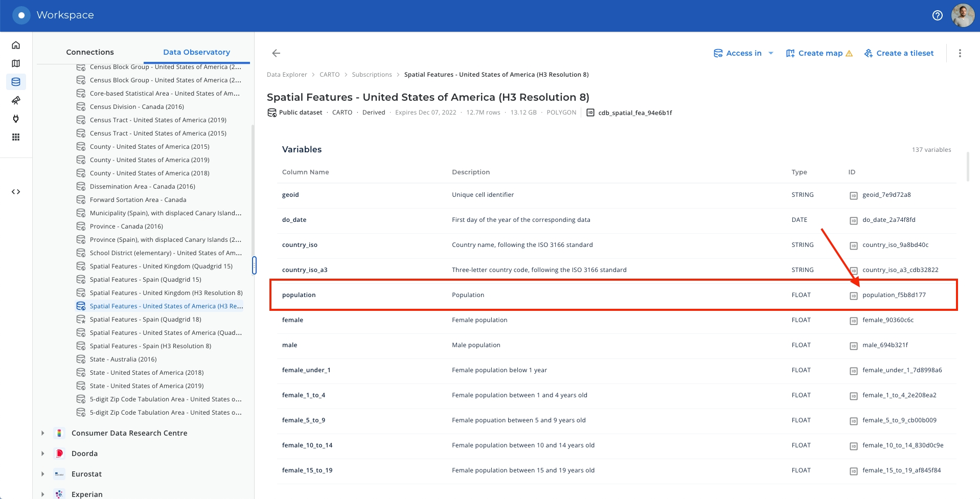Click the help question mark icon

[x=937, y=15]
